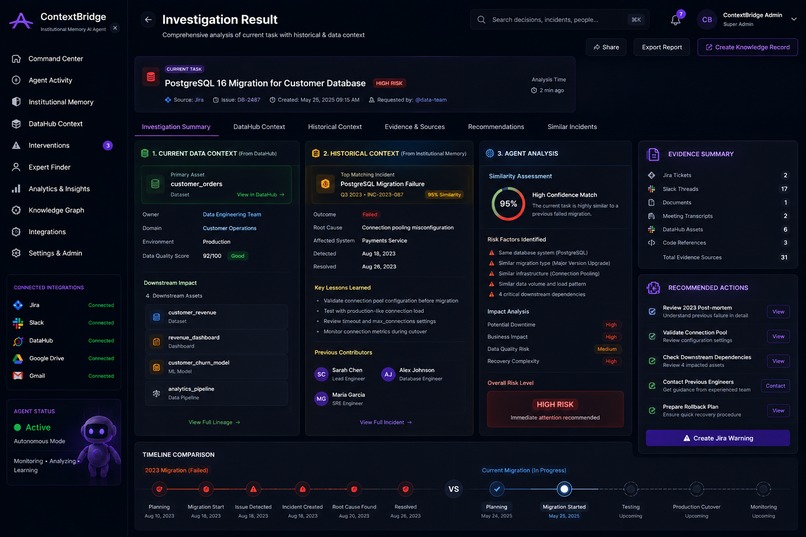Open revenue_dashboard downstream asset

216,342
